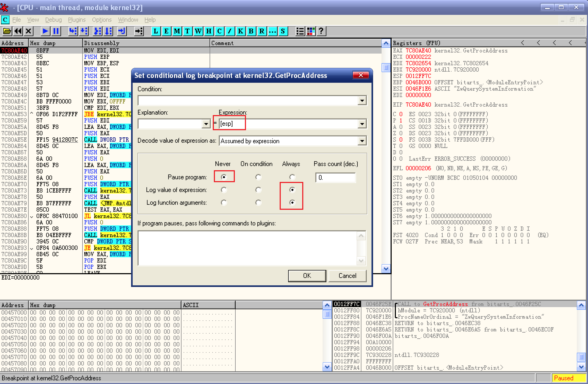
Task: Open the Help question mark toolbar icon
Action: tap(321, 31)
